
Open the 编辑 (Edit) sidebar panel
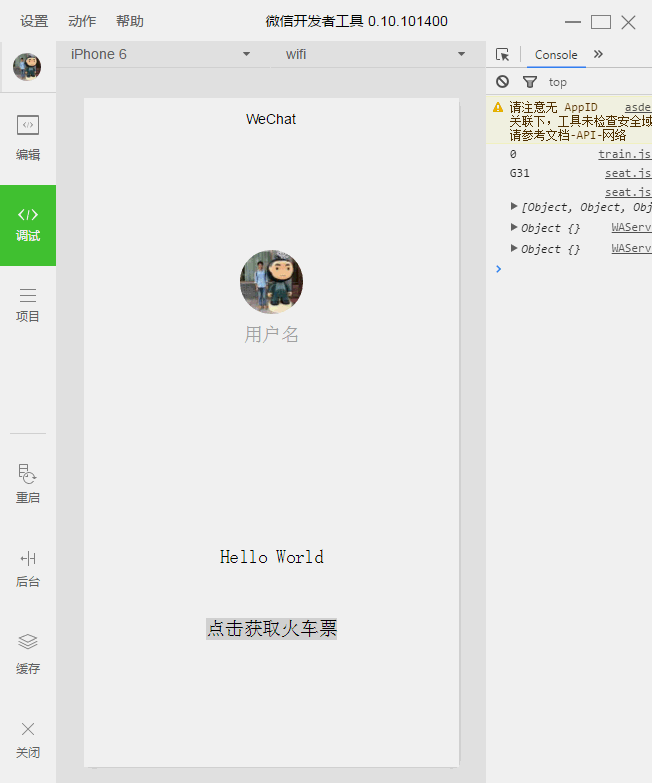(28, 137)
